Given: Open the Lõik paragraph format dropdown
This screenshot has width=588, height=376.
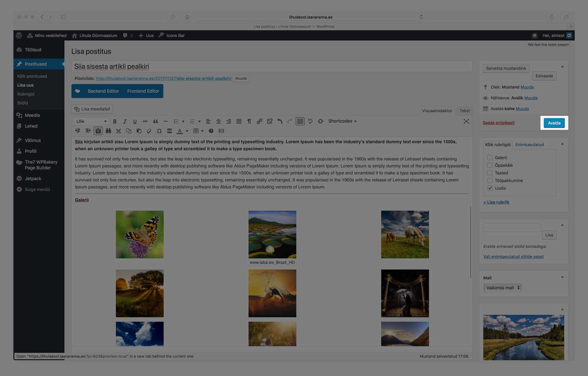Looking at the screenshot, I should (x=91, y=122).
